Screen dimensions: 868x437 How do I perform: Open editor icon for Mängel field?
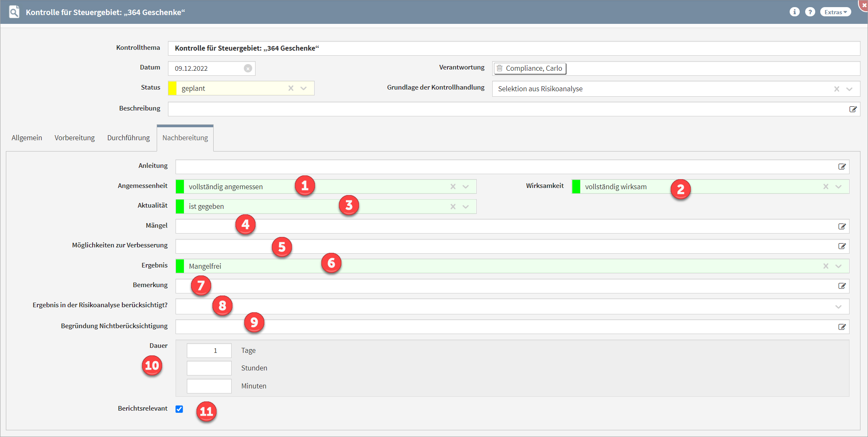tap(842, 226)
